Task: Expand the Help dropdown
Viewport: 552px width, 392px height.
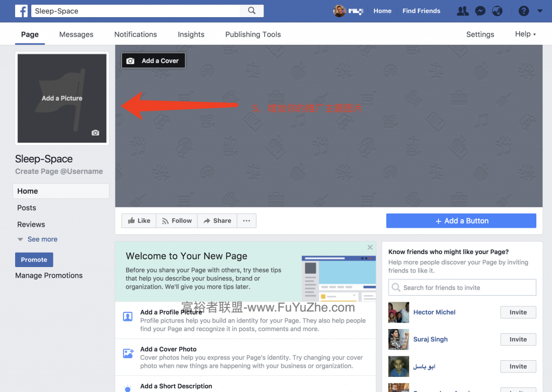Action: (525, 34)
